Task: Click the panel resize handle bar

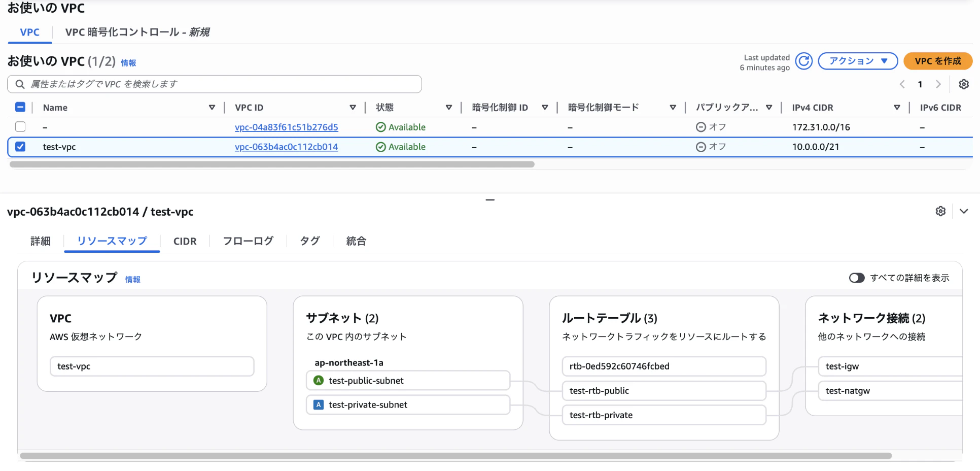Action: (490, 200)
